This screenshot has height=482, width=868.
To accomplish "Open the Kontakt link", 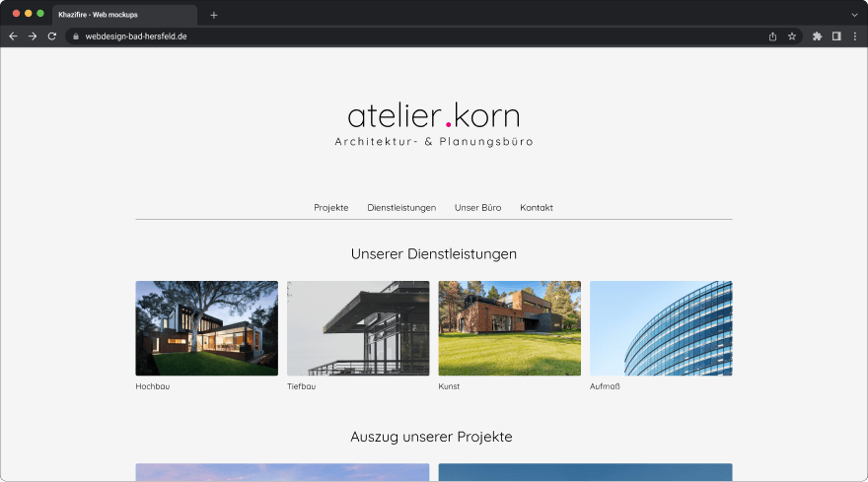I will [537, 208].
